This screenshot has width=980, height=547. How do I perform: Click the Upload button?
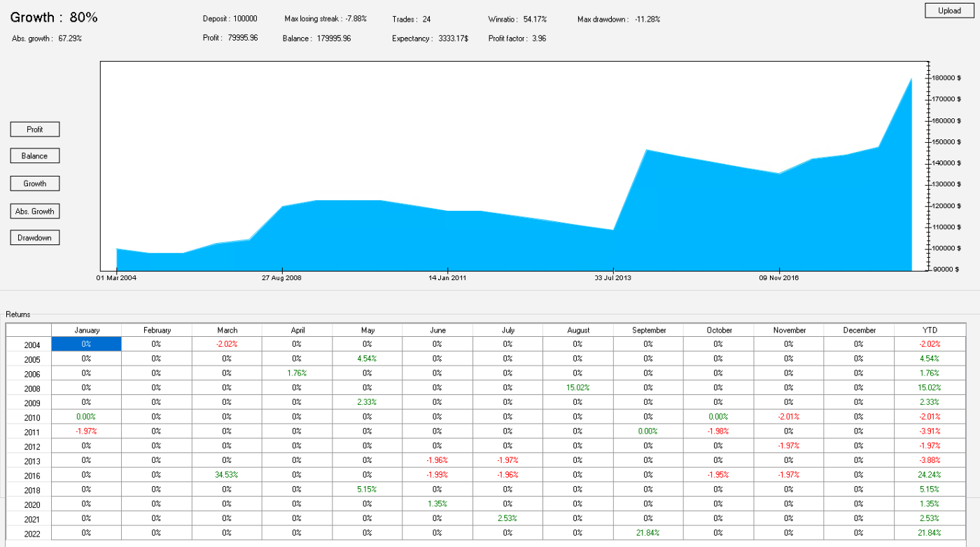(948, 11)
